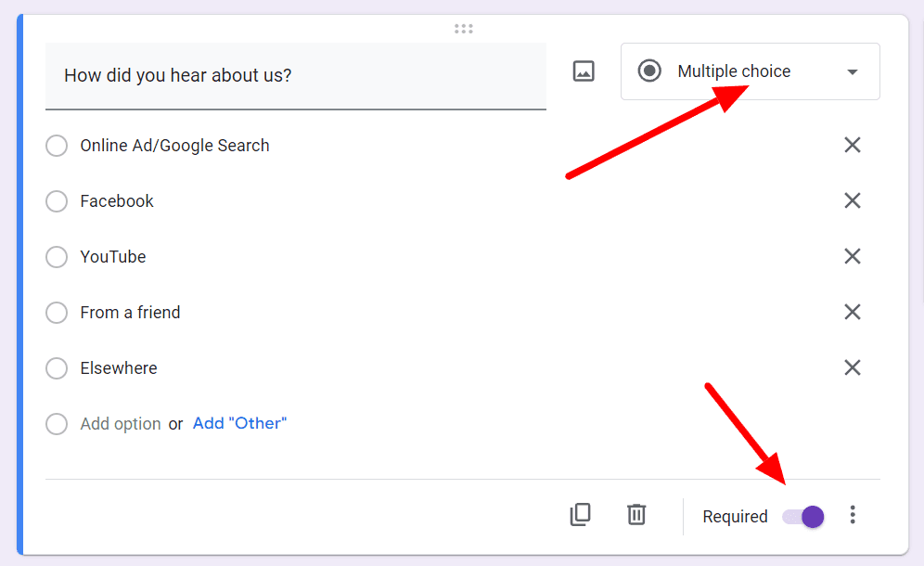Duplicate this question
The width and height of the screenshot is (924, 566).
[x=581, y=515]
